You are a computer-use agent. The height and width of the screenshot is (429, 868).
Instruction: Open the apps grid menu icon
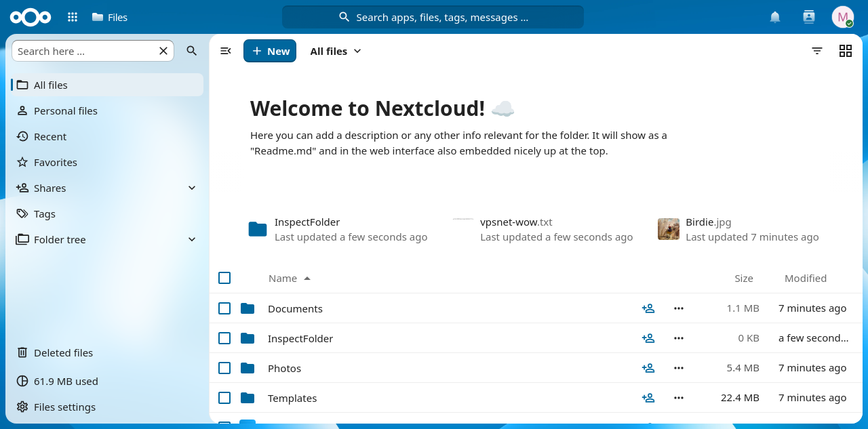[73, 17]
